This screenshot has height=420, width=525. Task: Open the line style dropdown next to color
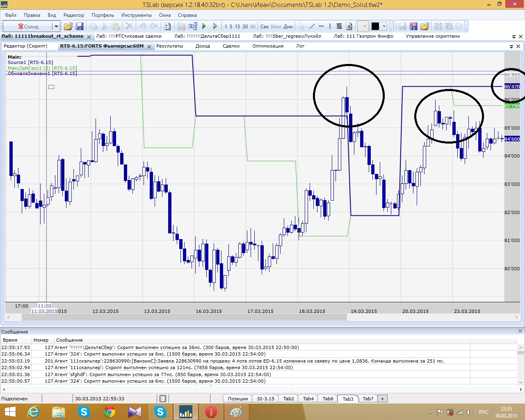pyautogui.click(x=363, y=26)
